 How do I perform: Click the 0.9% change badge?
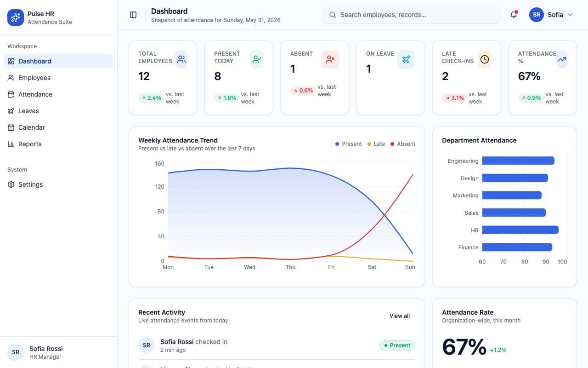(x=531, y=98)
